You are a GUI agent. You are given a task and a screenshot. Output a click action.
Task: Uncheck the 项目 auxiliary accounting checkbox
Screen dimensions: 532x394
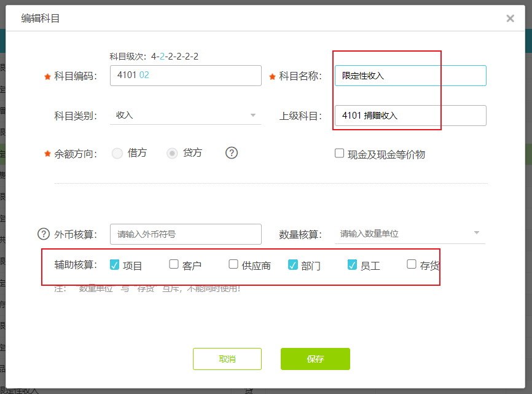[x=115, y=265]
